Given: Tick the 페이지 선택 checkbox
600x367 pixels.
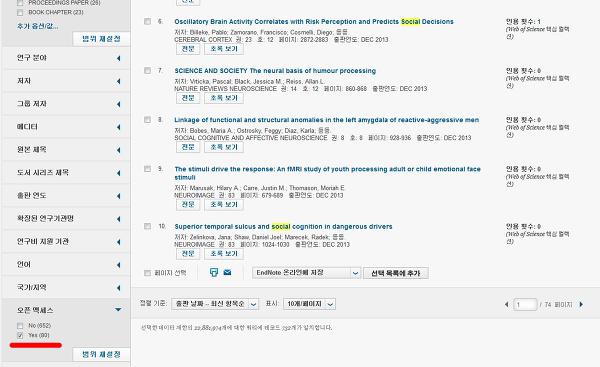Looking at the screenshot, I should click(147, 273).
